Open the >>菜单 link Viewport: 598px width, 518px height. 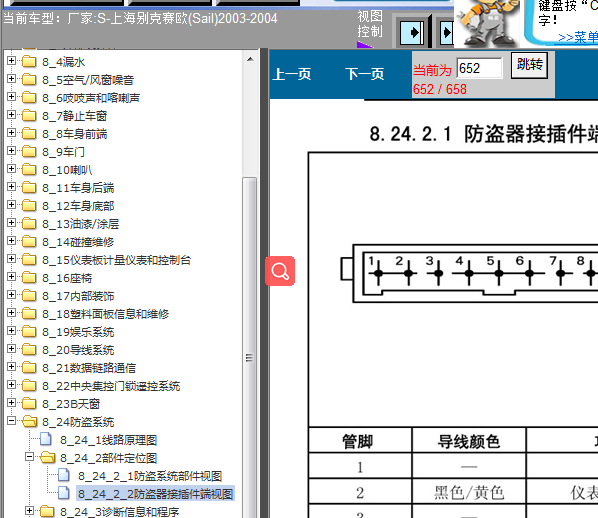click(x=578, y=37)
